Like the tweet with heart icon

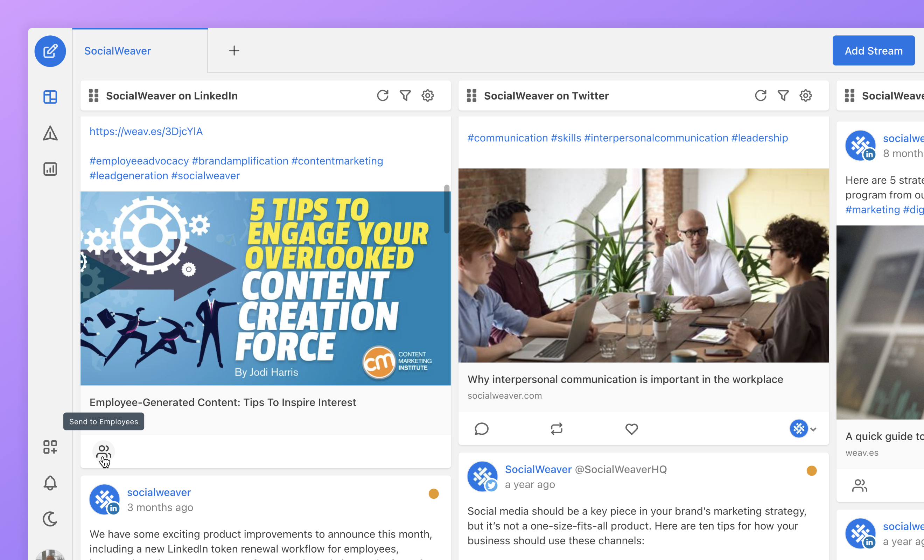pyautogui.click(x=631, y=429)
